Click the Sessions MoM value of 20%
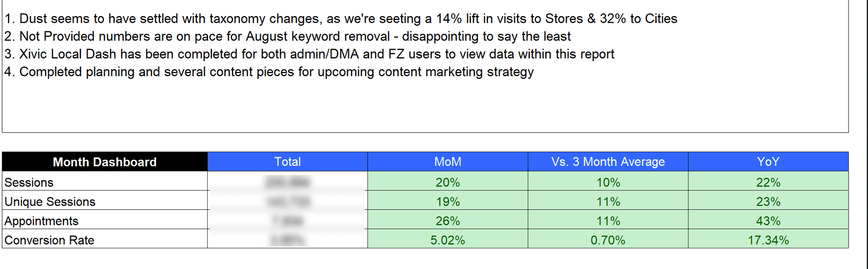Image resolution: width=868 pixels, height=269 pixels. [448, 183]
